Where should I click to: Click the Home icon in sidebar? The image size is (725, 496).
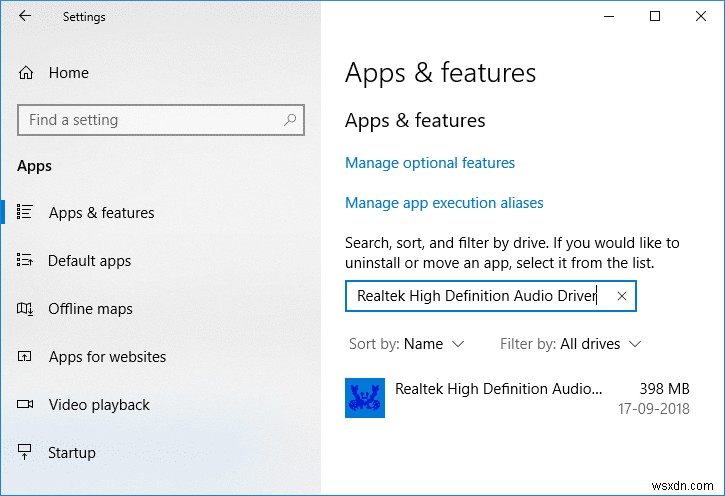tap(26, 72)
